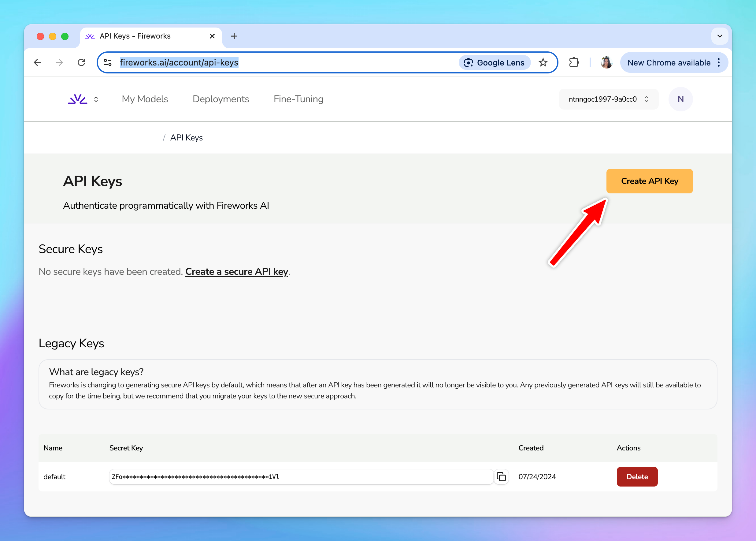Follow Create a secure API key link
The width and height of the screenshot is (756, 541).
[x=237, y=272]
